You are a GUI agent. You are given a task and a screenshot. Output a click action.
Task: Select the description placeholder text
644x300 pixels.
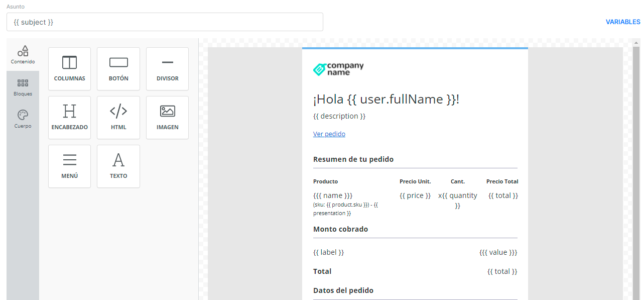click(339, 116)
